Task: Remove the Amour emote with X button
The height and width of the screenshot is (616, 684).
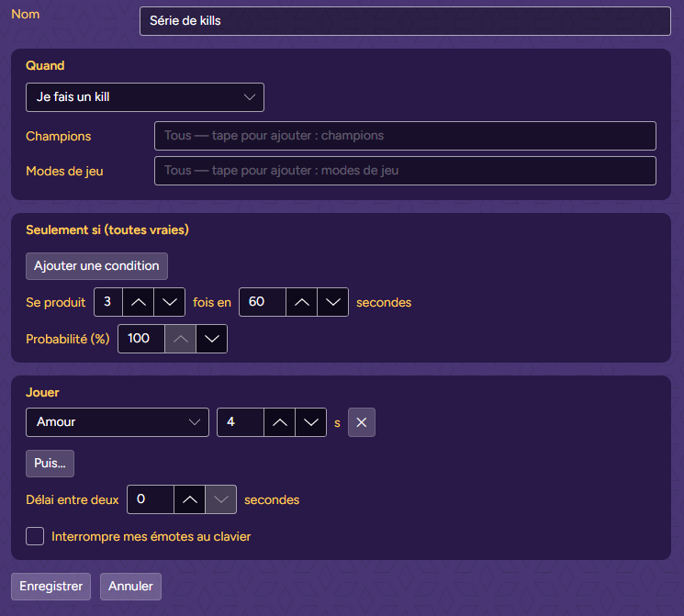Action: pyautogui.click(x=361, y=422)
